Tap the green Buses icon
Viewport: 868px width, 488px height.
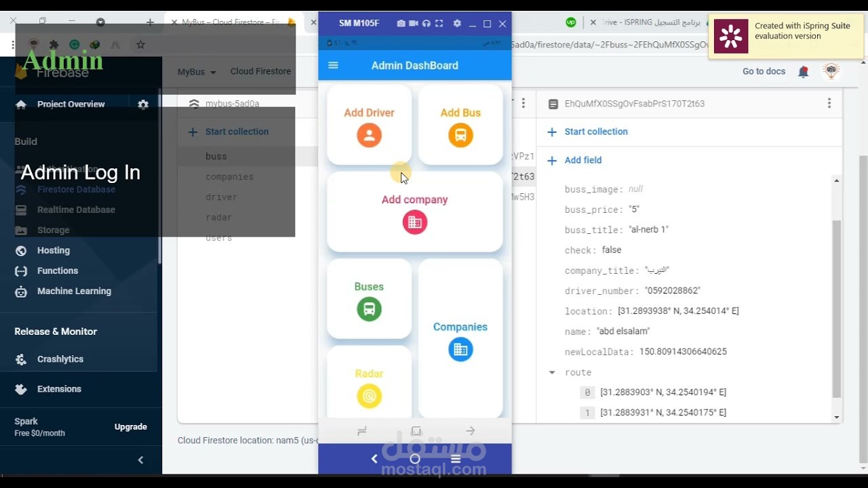[369, 309]
